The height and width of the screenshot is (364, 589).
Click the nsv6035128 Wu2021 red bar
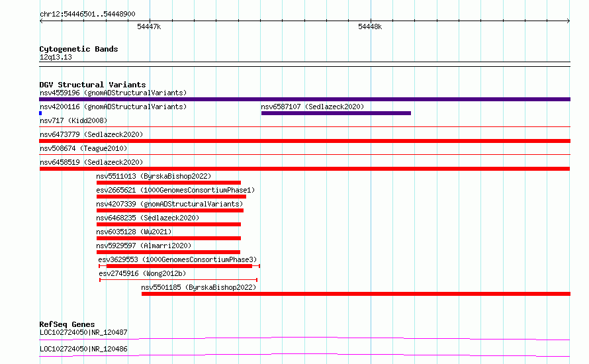(x=169, y=238)
